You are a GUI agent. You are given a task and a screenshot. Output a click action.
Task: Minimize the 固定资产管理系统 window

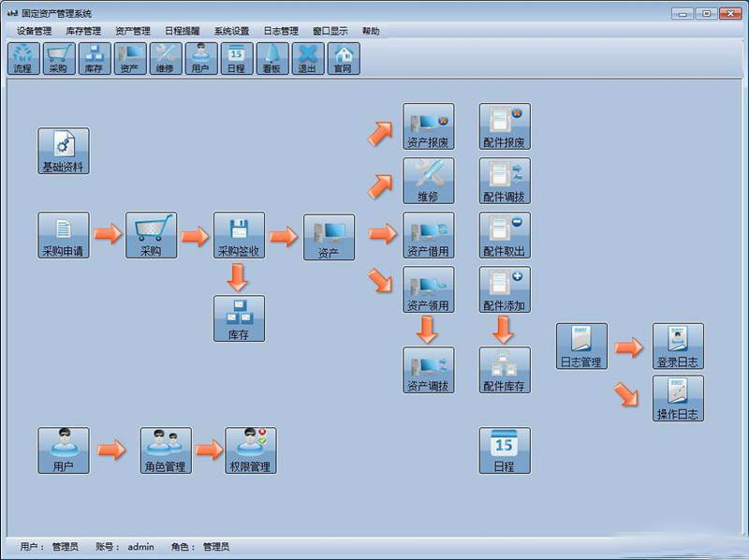(x=683, y=14)
